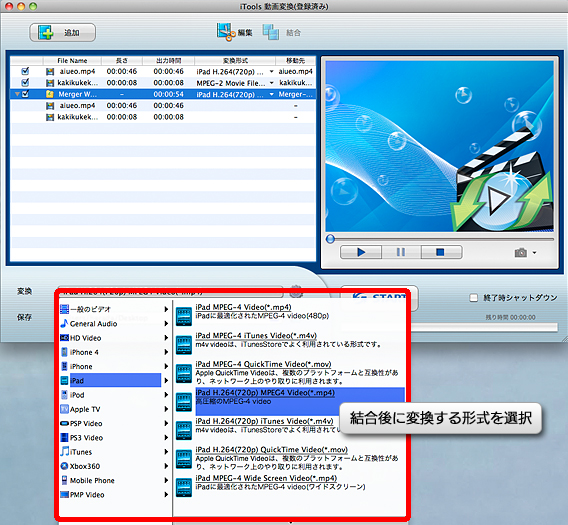Click the iTunes music notes icon
The width and height of the screenshot is (568, 525).
[x=64, y=451]
